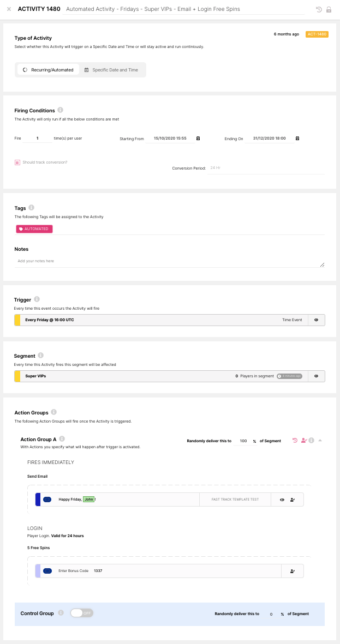Click the ACT-1480 badge
Image resolution: width=340 pixels, height=644 pixels.
(x=317, y=34)
